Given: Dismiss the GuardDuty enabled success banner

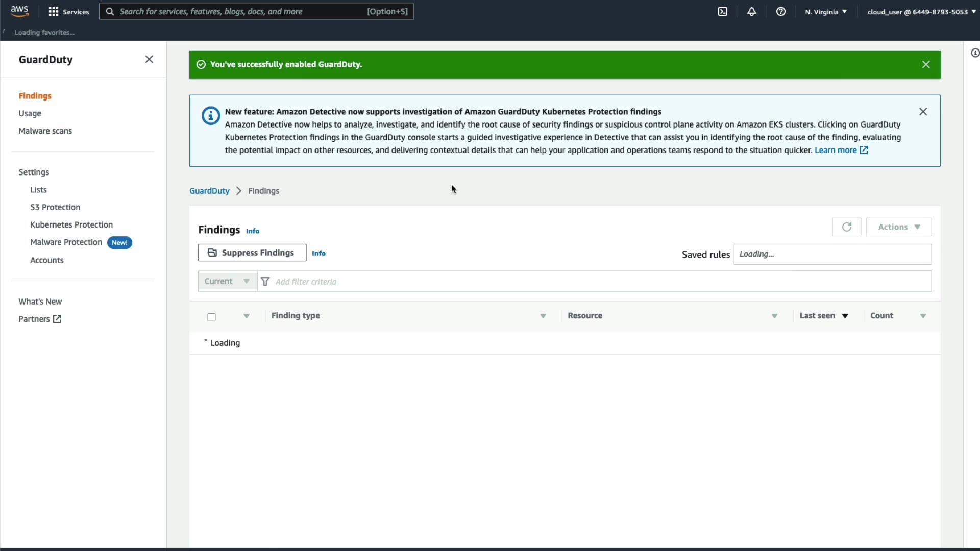Looking at the screenshot, I should click(926, 64).
